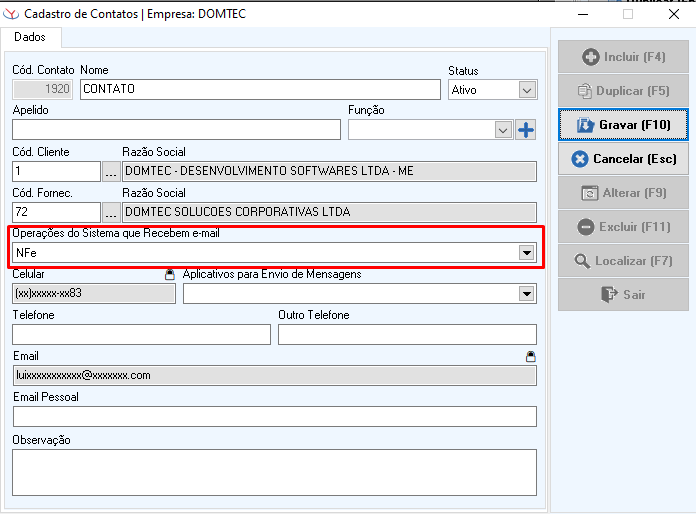
Task: Open the Cód. Cliente lookup ellipsis button
Action: [111, 171]
